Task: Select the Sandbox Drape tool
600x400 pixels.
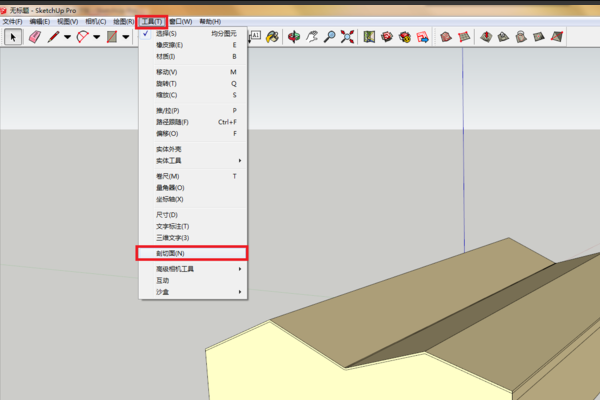Action: click(x=521, y=37)
